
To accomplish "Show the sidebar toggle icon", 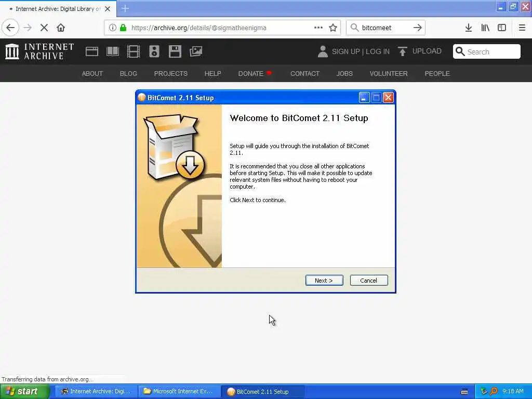I will point(502,28).
